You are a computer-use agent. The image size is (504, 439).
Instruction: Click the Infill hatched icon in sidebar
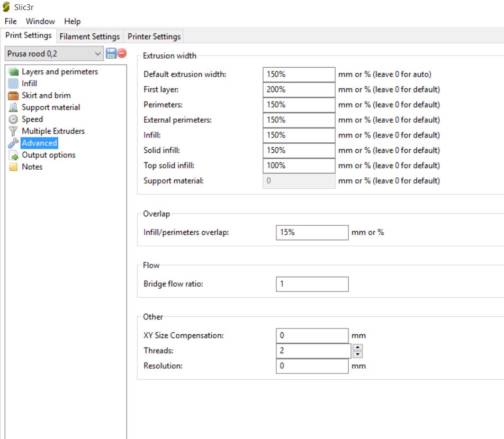[14, 84]
